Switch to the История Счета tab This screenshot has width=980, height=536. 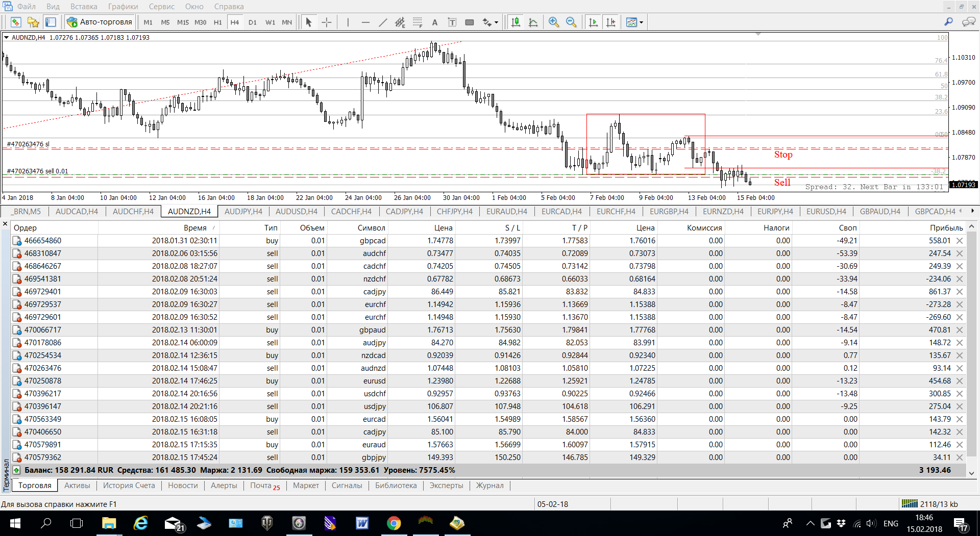pyautogui.click(x=129, y=486)
